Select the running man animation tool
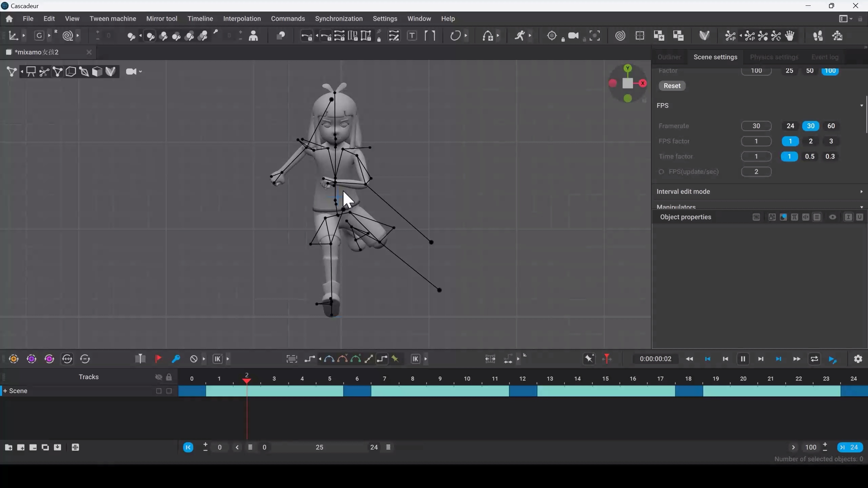The height and width of the screenshot is (488, 868). (x=521, y=36)
